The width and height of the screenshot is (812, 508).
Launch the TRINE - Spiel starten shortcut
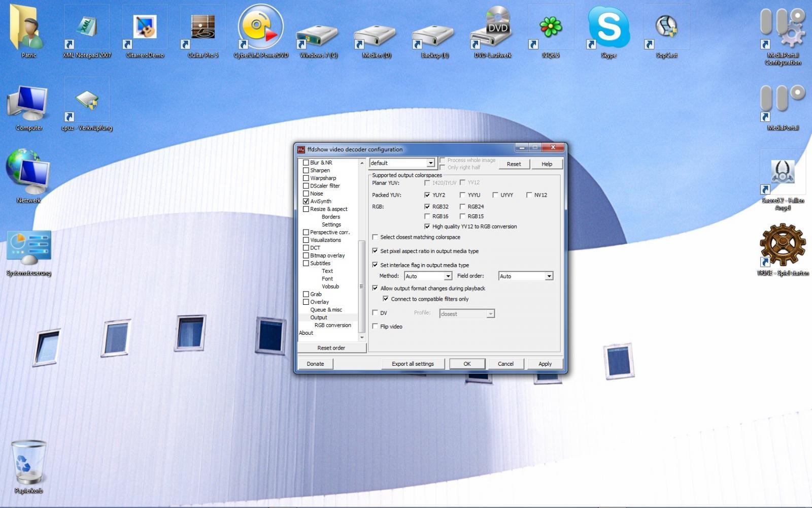(783, 250)
